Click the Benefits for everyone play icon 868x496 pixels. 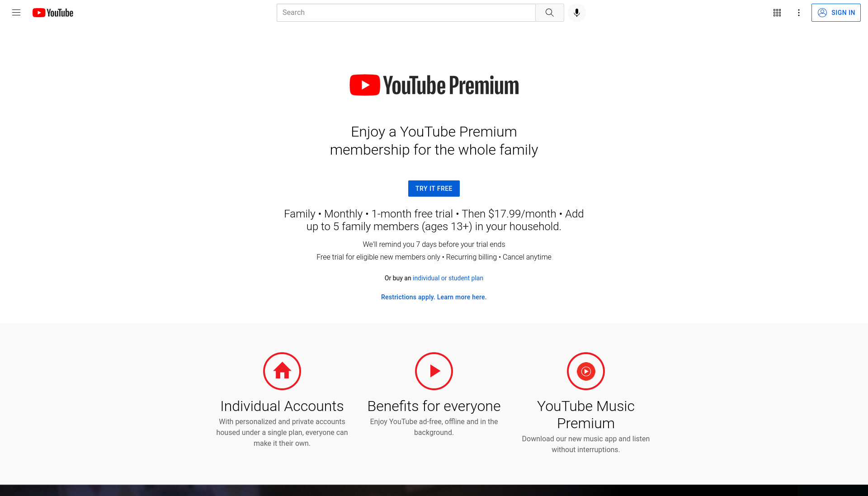click(x=434, y=371)
